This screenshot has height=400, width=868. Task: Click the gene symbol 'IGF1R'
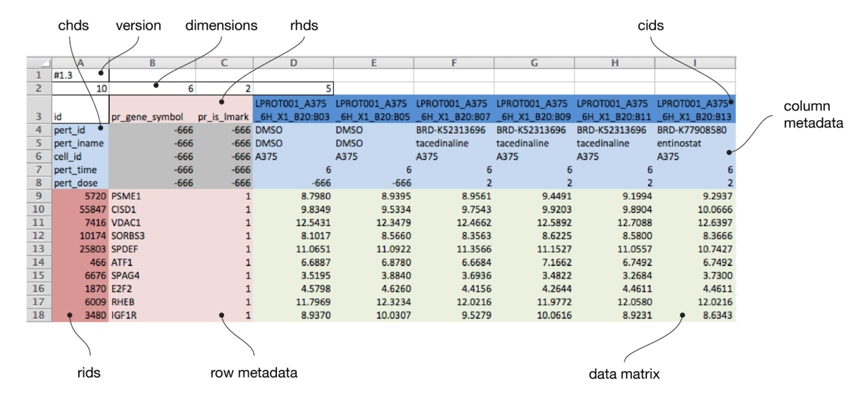(152, 315)
